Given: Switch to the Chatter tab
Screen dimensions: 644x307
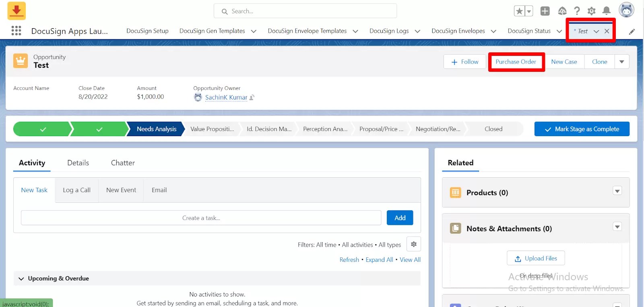Looking at the screenshot, I should (x=123, y=163).
